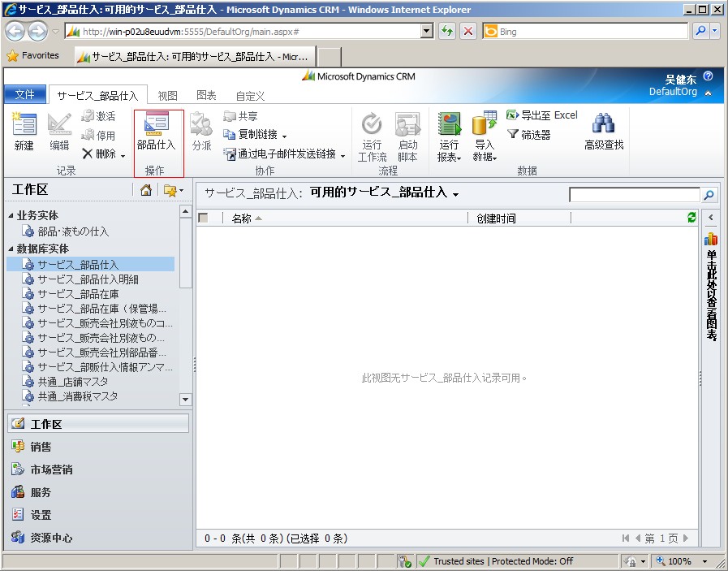Switch to the 自定义 (Customize) ribbon tab
The height and width of the screenshot is (571, 728).
pos(250,96)
